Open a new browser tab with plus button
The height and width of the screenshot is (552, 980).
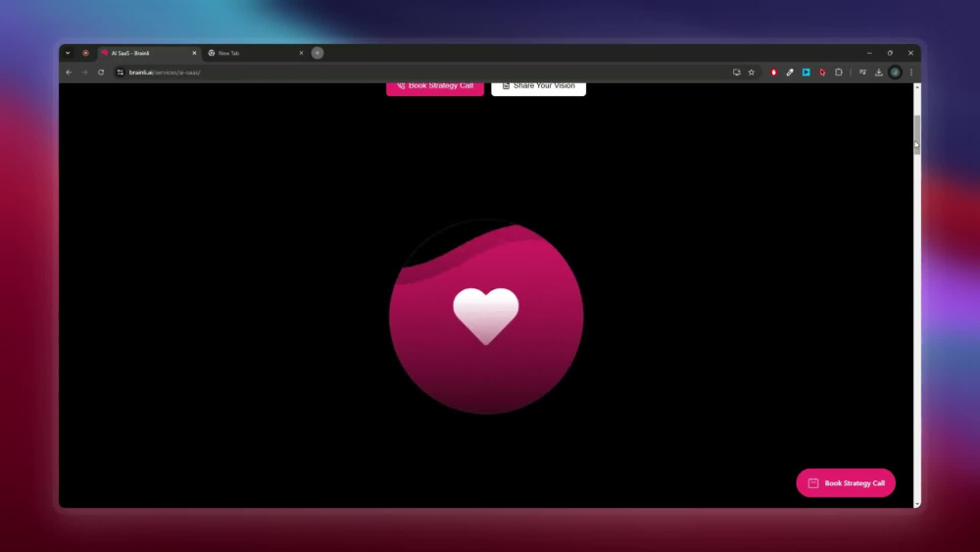(318, 53)
